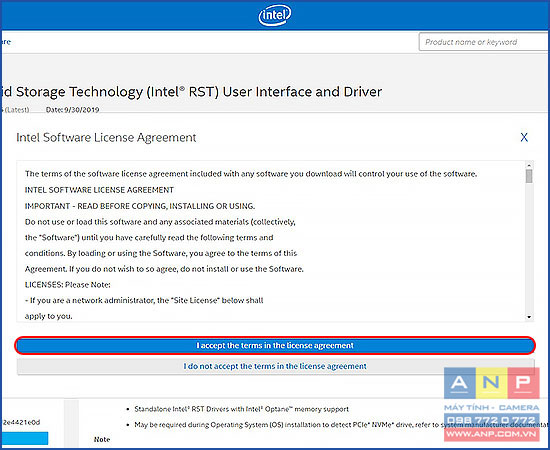The width and height of the screenshot is (550, 450).
Task: Close the license agreement dialog with X
Action: pyautogui.click(x=524, y=137)
